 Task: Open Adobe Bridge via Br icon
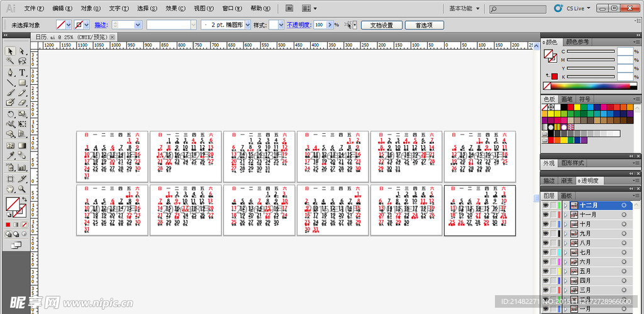290,9
